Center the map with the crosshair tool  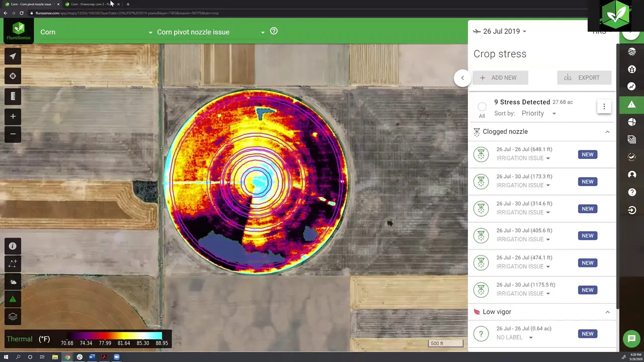[x=13, y=76]
